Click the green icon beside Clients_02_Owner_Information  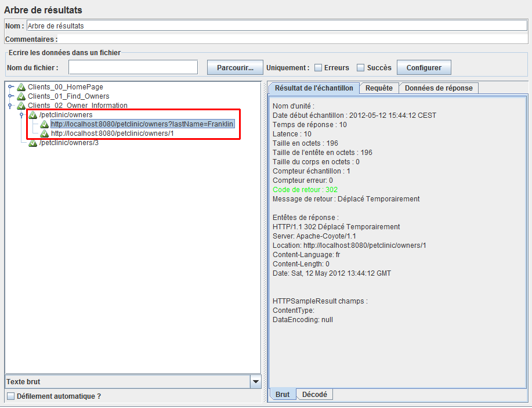pos(21,106)
